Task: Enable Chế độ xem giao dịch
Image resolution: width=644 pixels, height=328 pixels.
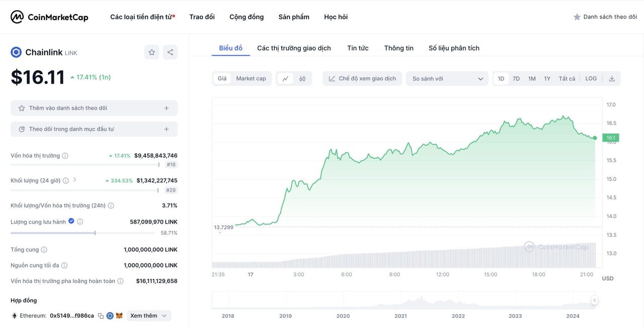Action: [362, 79]
